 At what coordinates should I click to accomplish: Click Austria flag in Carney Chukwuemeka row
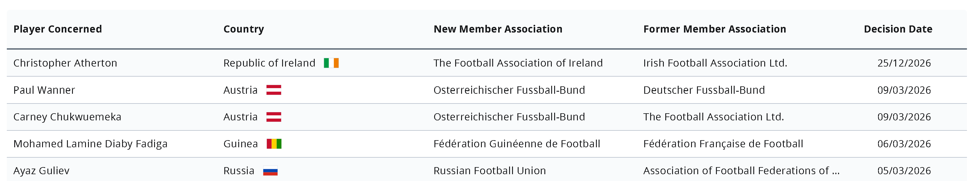274,117
